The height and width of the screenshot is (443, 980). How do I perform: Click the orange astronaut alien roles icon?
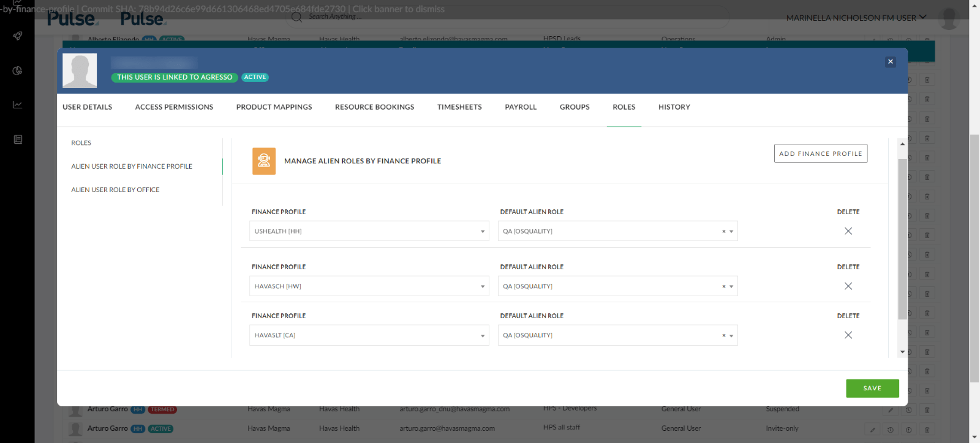[x=264, y=161]
